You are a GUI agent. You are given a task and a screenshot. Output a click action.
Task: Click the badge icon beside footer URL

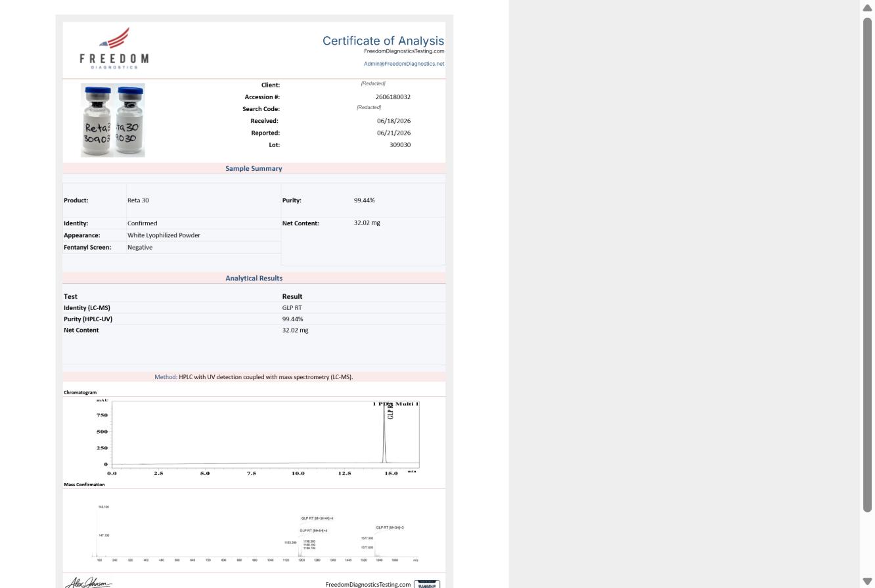click(x=427, y=584)
